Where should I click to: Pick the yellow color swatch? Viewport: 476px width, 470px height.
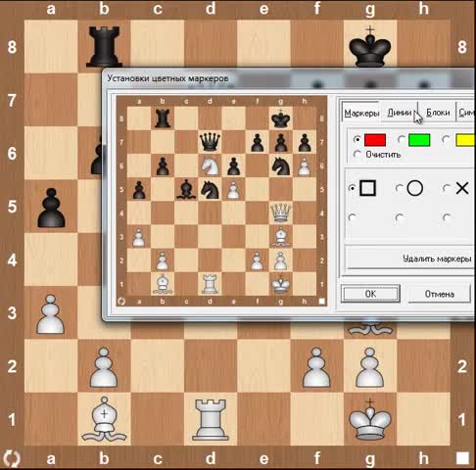tap(465, 140)
